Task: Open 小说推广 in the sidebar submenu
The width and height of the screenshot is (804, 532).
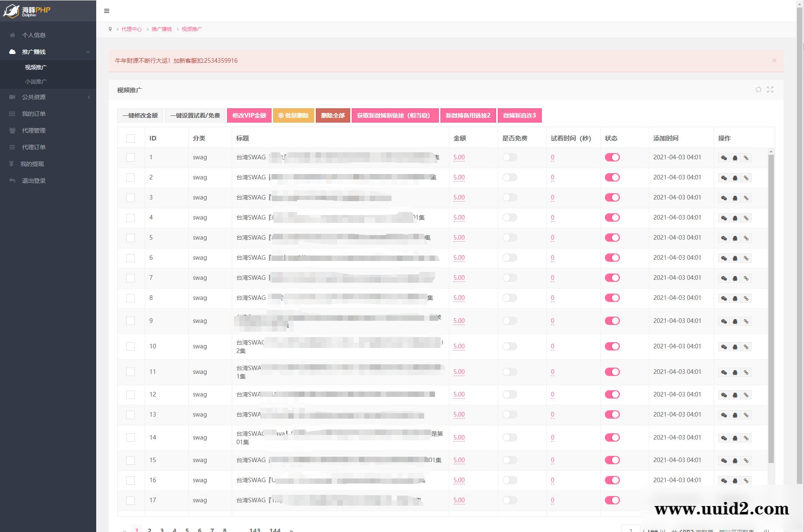Action: coord(36,82)
